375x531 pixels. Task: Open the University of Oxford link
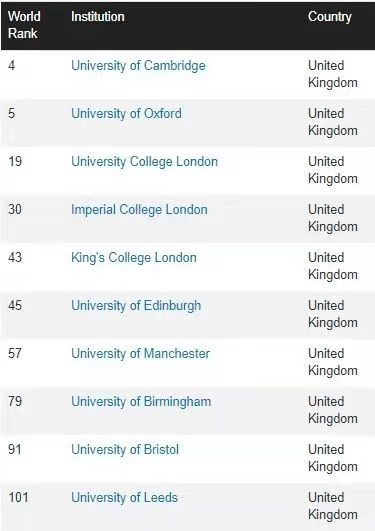[126, 113]
